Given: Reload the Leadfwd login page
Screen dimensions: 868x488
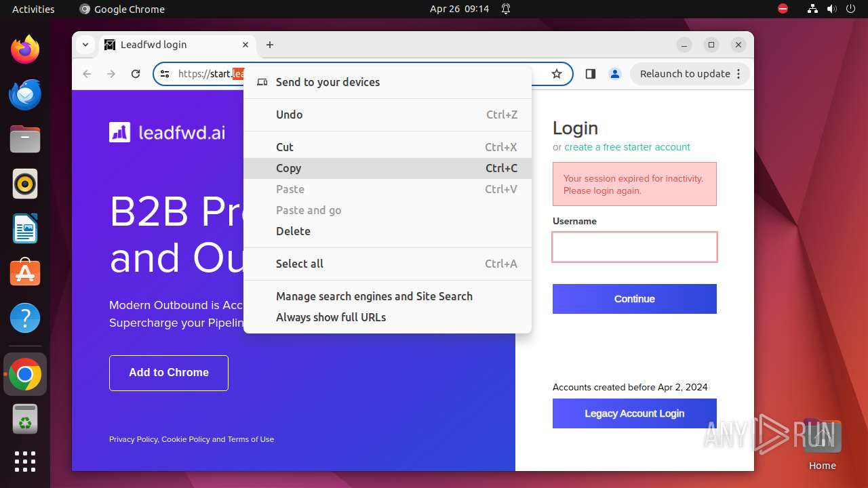Looking at the screenshot, I should [x=136, y=74].
